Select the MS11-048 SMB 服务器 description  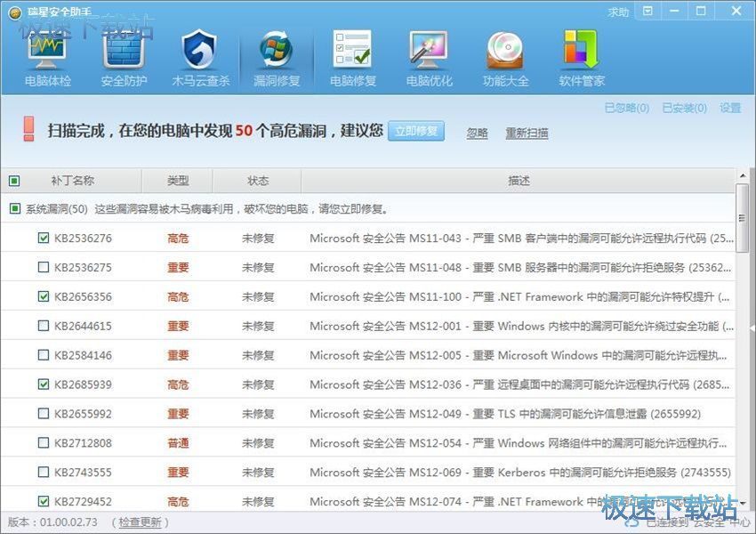point(520,267)
